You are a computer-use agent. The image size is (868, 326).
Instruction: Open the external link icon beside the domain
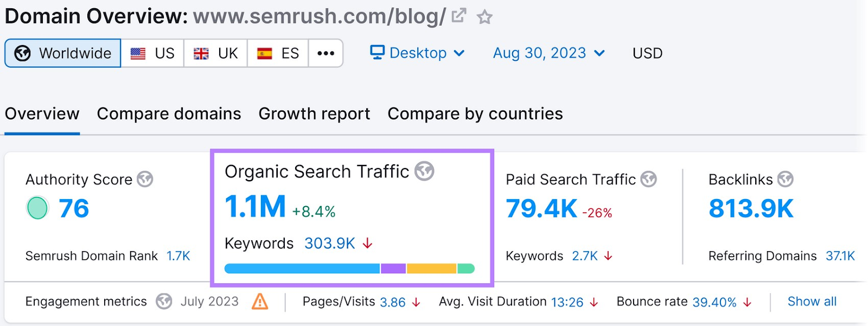coord(458,16)
